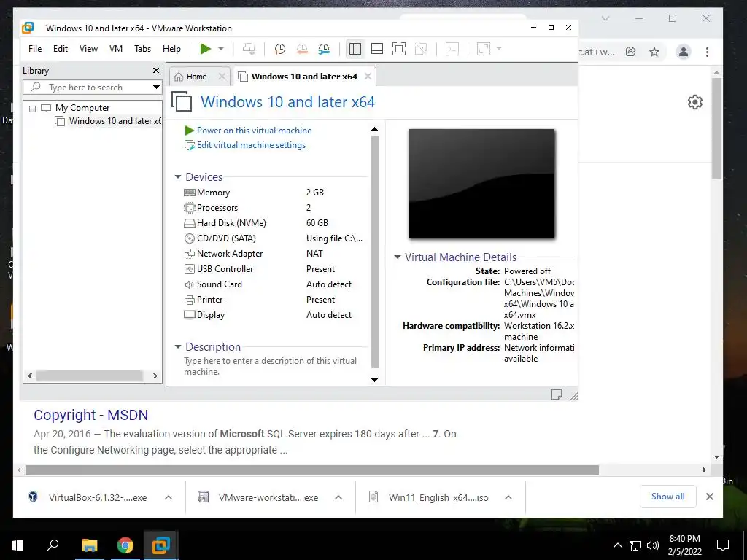Open VirtualBox download options arrow
The width and height of the screenshot is (747, 560).
coord(169,497)
